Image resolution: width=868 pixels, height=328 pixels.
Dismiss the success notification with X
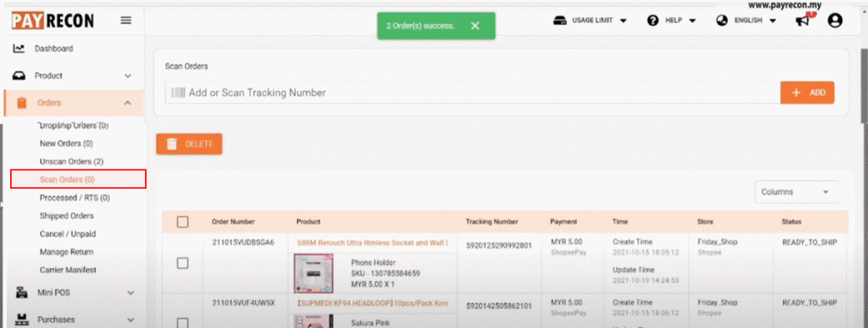pos(475,26)
